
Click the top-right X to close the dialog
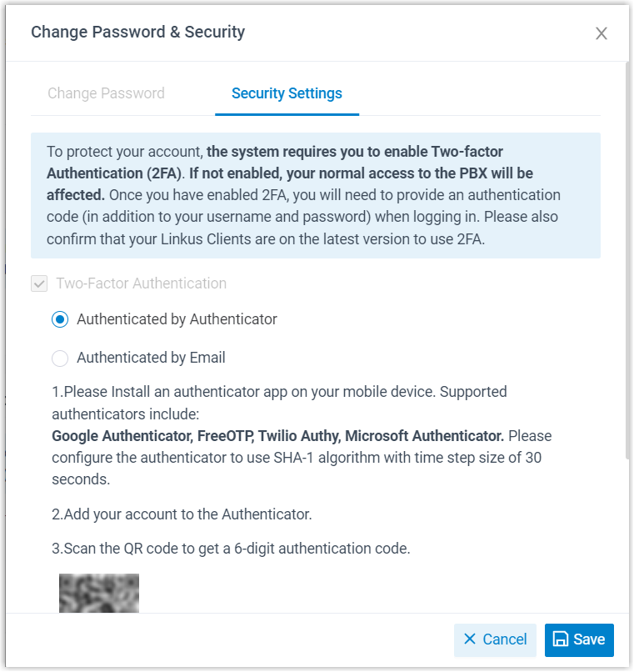click(x=602, y=33)
